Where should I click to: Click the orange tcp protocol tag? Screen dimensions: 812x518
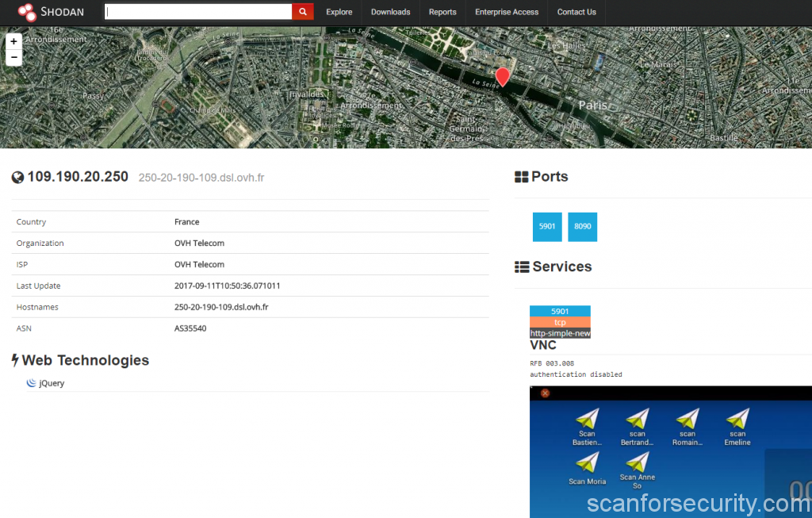coord(560,322)
